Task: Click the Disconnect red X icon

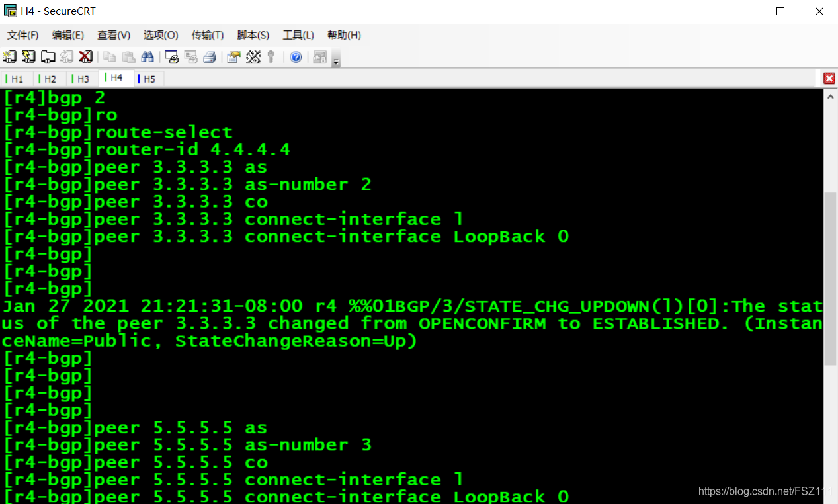Action: 85,57
